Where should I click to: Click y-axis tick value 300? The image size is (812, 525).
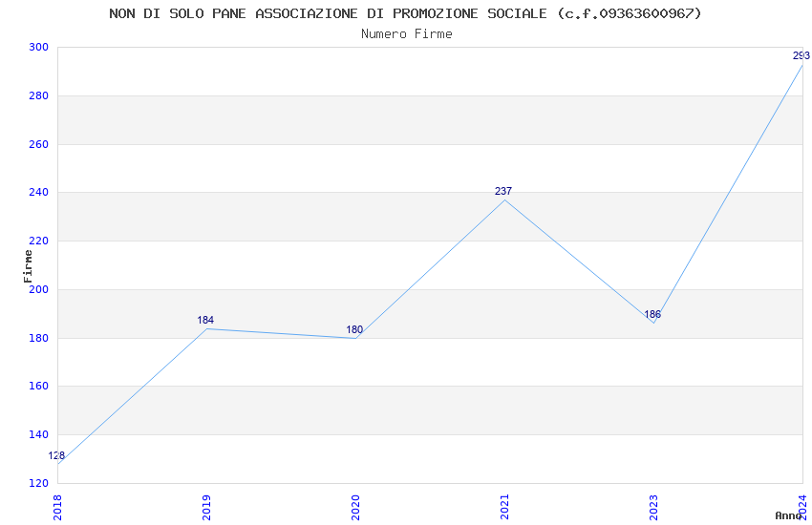click(39, 48)
